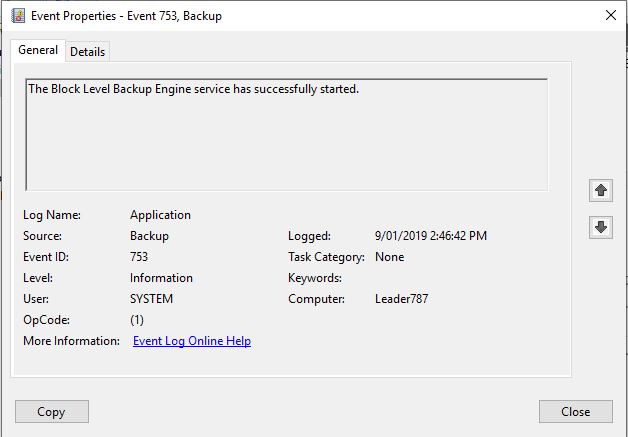Select the Log Name value Application
This screenshot has width=628, height=437.
pos(160,215)
